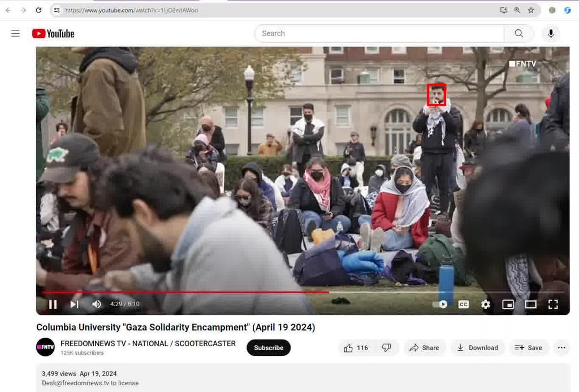579x392 pixels.
Task: Switch to theater mode
Action: tap(530, 304)
